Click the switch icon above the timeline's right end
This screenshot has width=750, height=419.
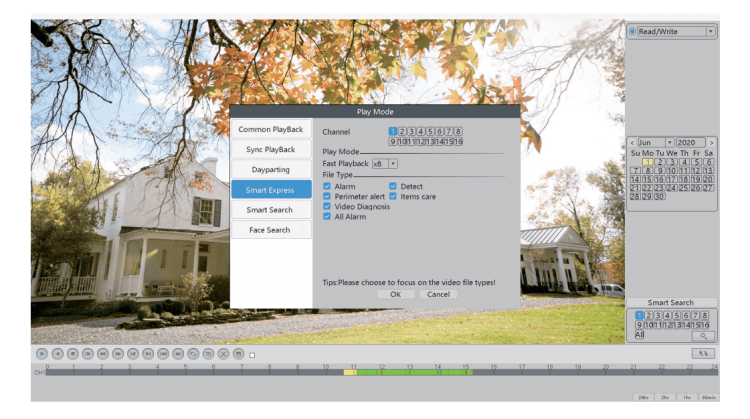click(x=703, y=353)
